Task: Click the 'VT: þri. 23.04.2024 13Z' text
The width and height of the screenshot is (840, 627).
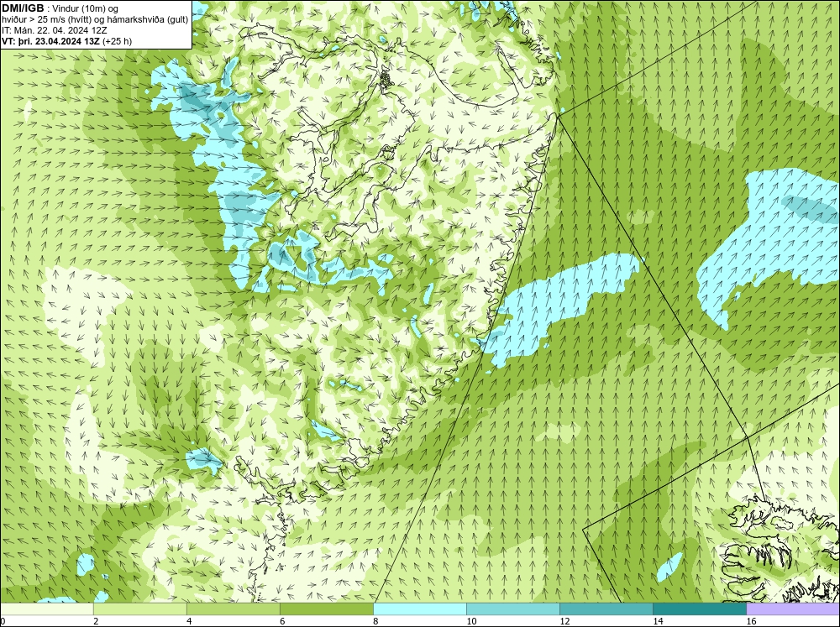Action: point(50,40)
